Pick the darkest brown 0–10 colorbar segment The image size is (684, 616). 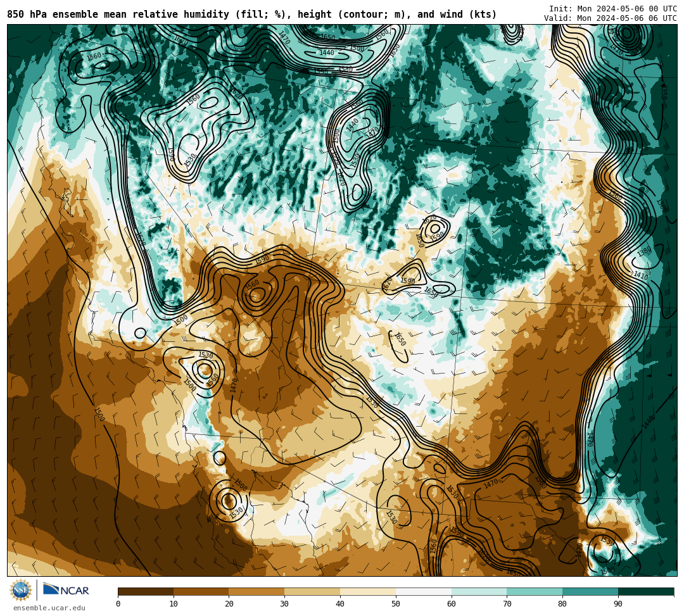[x=146, y=591]
